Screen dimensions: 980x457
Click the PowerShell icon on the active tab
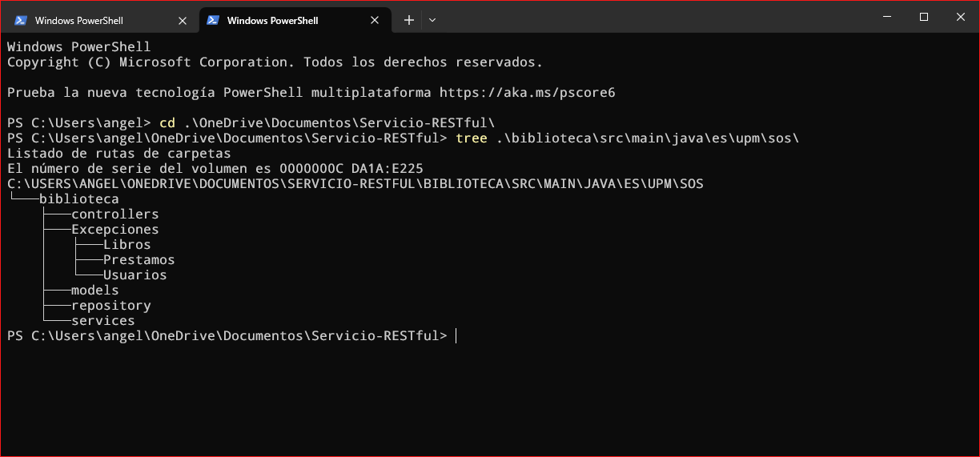click(x=213, y=20)
